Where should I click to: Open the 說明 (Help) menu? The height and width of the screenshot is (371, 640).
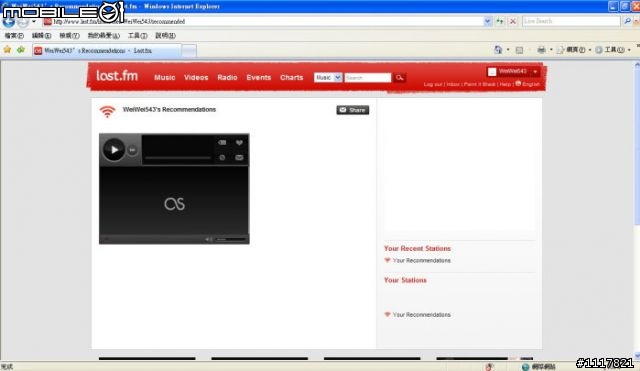(165, 36)
